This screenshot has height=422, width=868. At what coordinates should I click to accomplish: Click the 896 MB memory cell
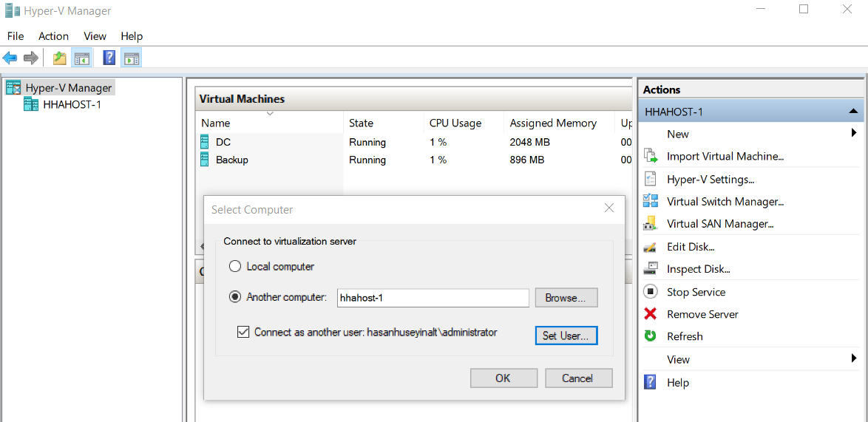click(x=527, y=160)
